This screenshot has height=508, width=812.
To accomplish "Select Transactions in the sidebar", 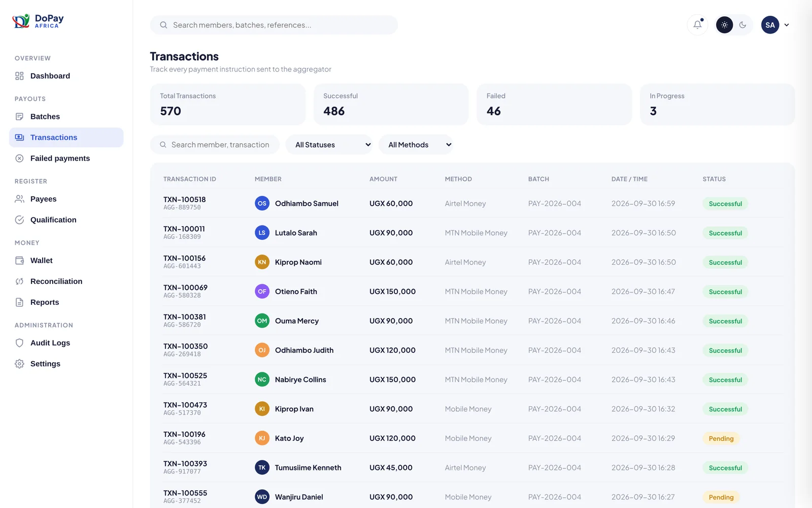I will (x=66, y=137).
